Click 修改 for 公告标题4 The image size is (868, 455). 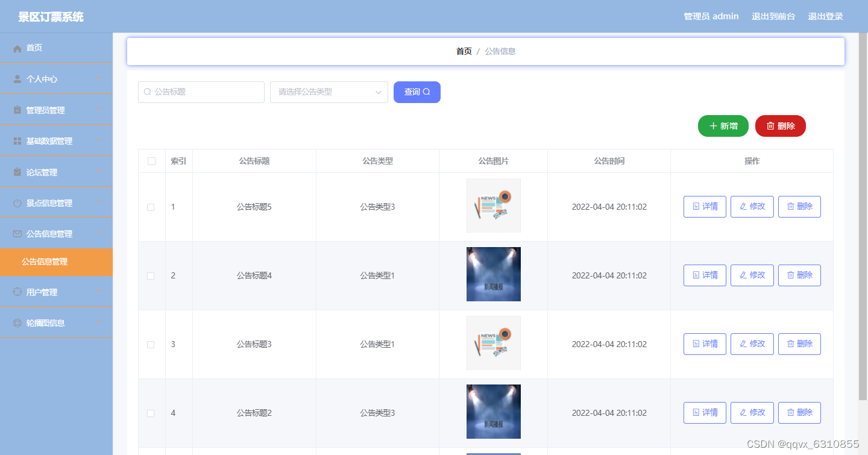coord(752,275)
